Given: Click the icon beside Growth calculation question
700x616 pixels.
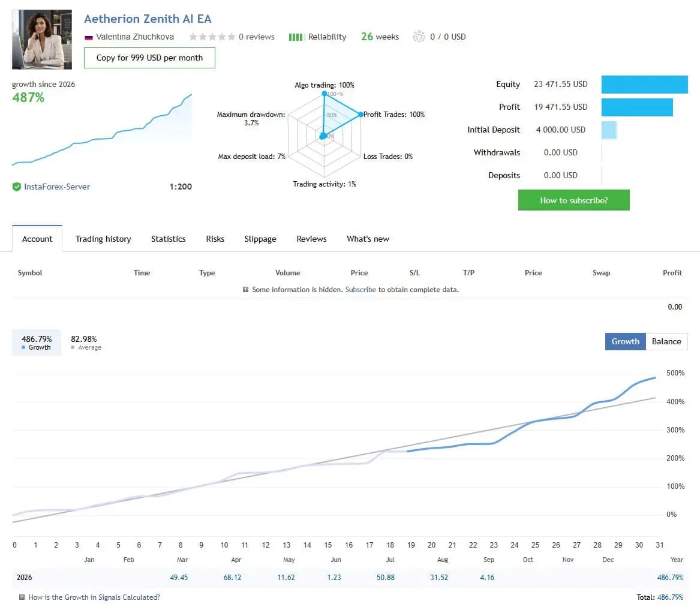Looking at the screenshot, I should click(22, 597).
